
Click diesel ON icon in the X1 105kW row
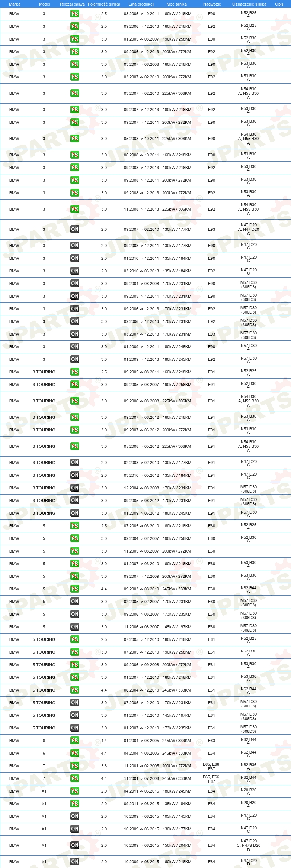74,816
